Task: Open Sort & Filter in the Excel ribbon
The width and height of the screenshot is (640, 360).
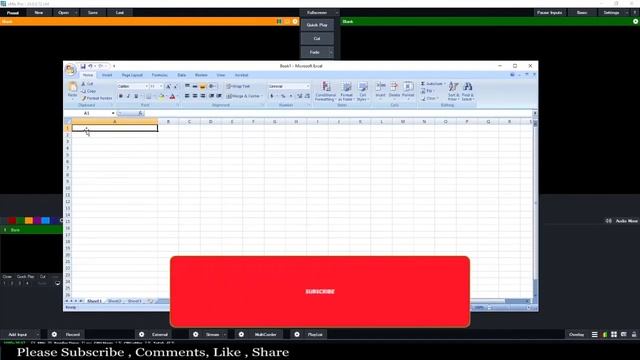Action: (453, 91)
